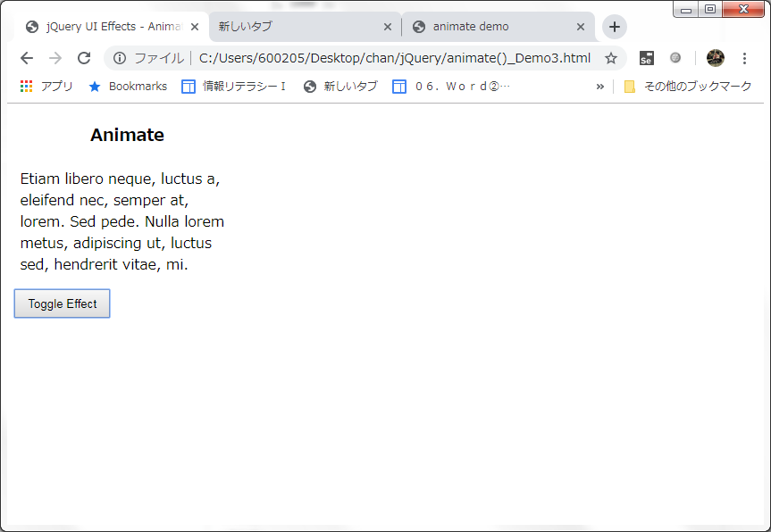Bookmark this page with the star icon
The height and width of the screenshot is (532, 771).
click(x=611, y=58)
